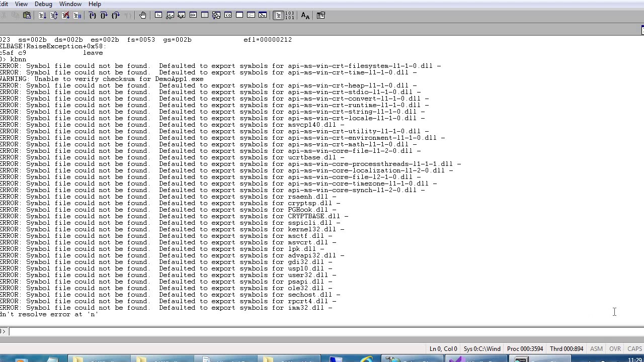Open the Call Stack window icon

click(216, 16)
